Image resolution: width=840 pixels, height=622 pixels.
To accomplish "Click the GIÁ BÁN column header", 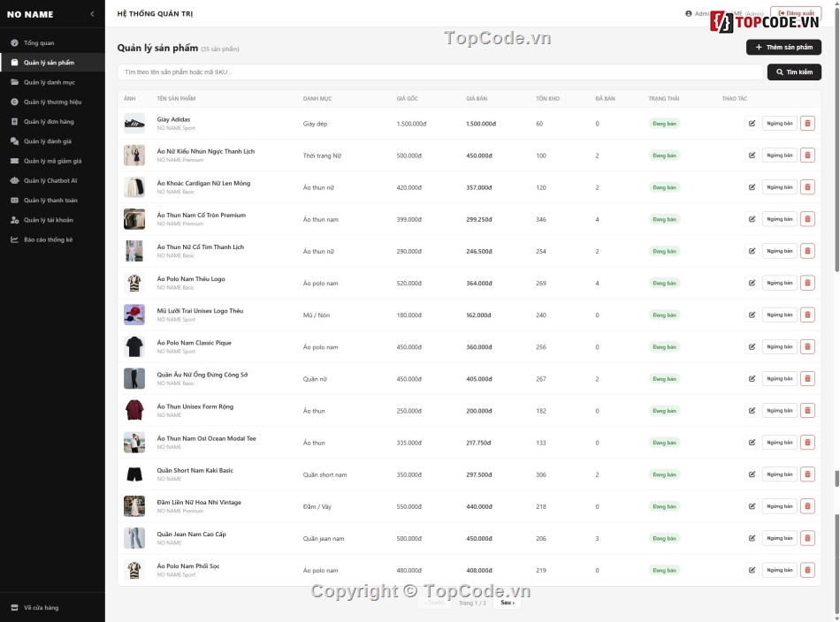I will pos(477,98).
